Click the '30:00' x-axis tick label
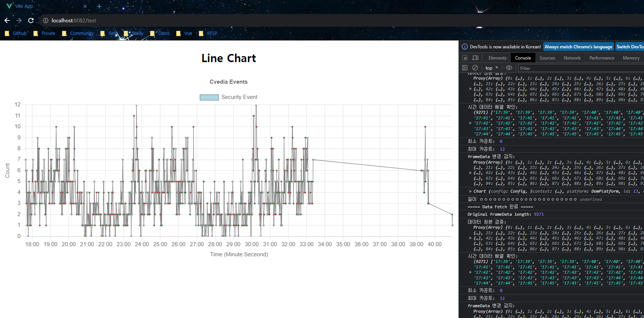This screenshot has height=318, width=644. 252,244
